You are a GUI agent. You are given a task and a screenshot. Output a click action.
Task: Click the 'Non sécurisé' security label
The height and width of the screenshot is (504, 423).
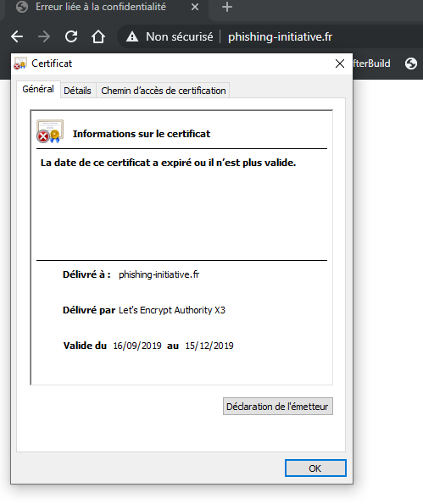pyautogui.click(x=179, y=37)
